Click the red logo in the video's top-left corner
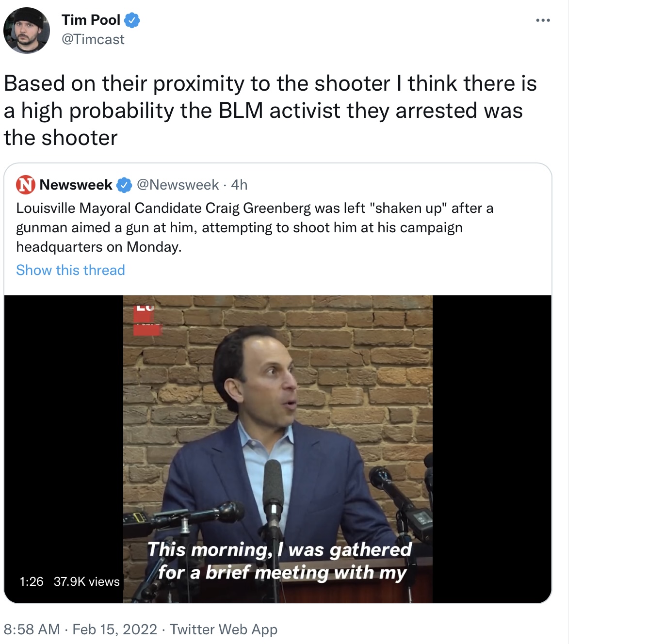Image resolution: width=648 pixels, height=644 pixels. [146, 319]
